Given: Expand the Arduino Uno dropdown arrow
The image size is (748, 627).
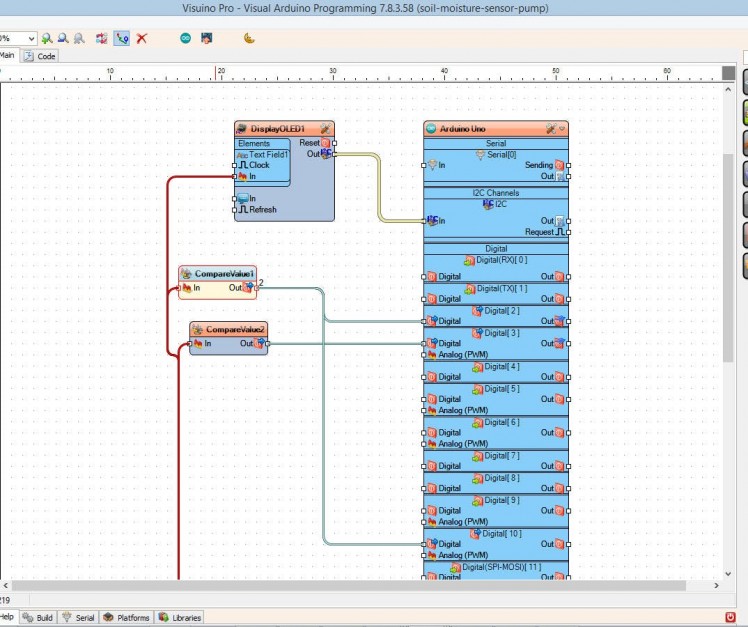Looking at the screenshot, I should pos(562,129).
